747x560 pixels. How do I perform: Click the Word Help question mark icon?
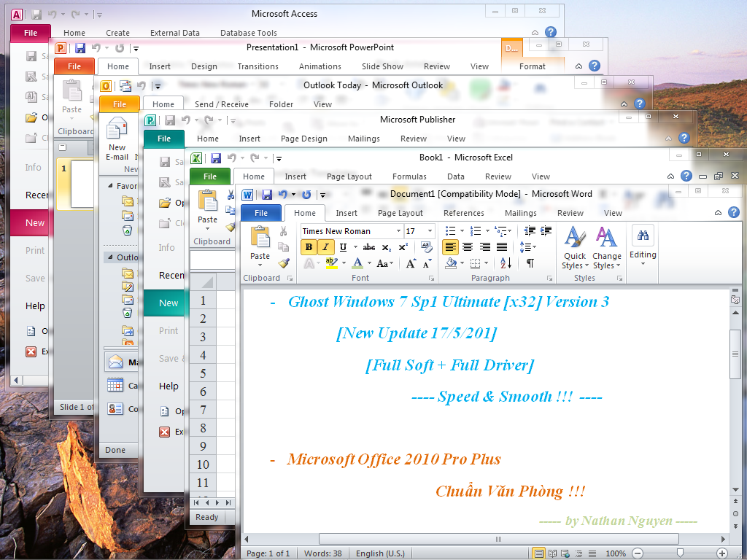[x=734, y=212]
